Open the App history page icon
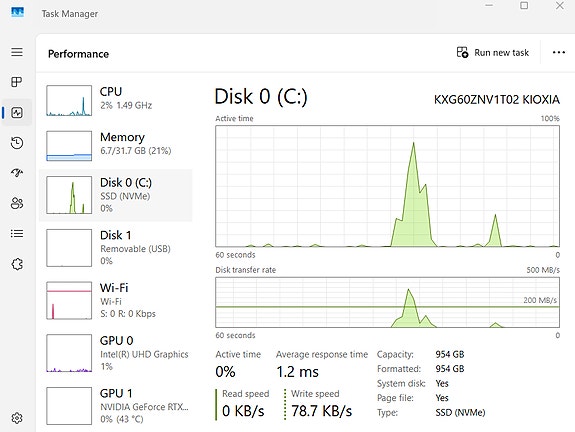The height and width of the screenshot is (432, 575). (x=17, y=143)
